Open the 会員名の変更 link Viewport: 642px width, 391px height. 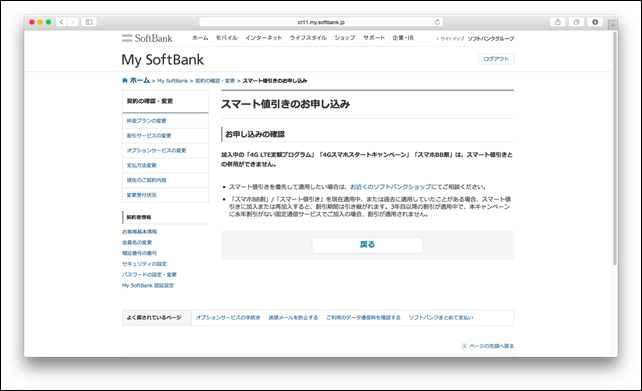click(137, 242)
